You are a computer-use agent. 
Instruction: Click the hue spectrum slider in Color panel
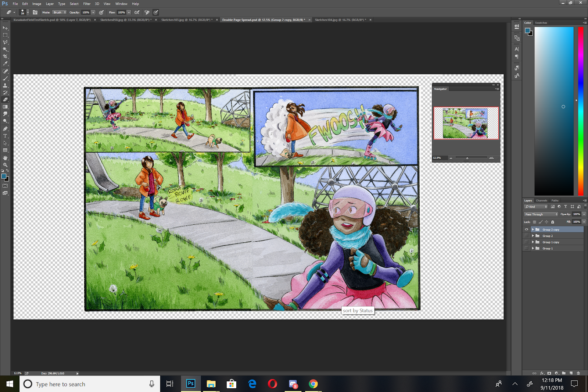pos(581,111)
